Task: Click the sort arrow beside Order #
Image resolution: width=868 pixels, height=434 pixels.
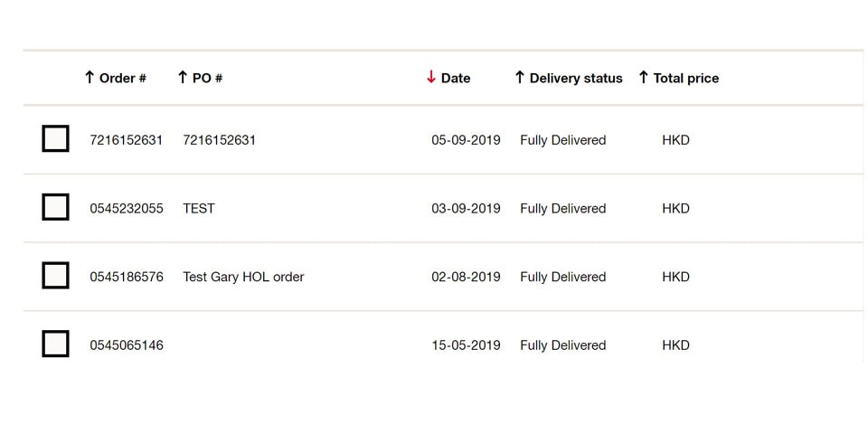Action: point(89,77)
